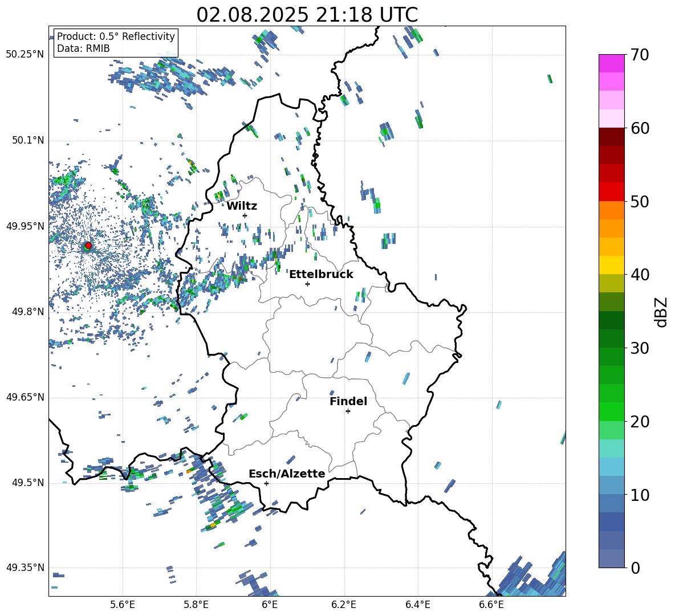675x616 pixels.
Task: Click the 0 value on colorbar
Action: tap(635, 568)
